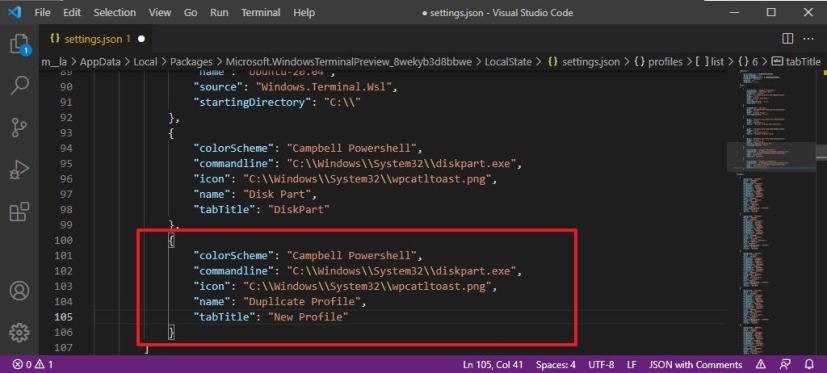The image size is (827, 373).
Task: Open the Extensions view
Action: pyautogui.click(x=19, y=212)
